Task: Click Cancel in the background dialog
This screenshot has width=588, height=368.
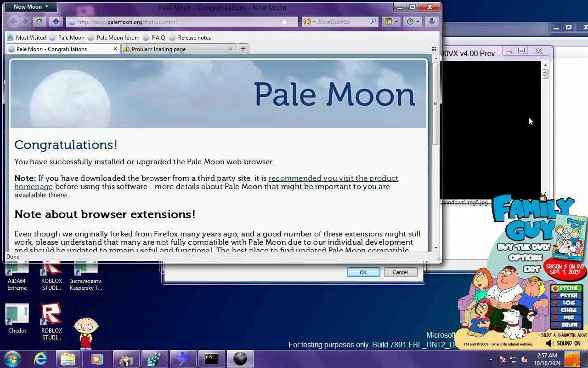Action: tap(400, 272)
